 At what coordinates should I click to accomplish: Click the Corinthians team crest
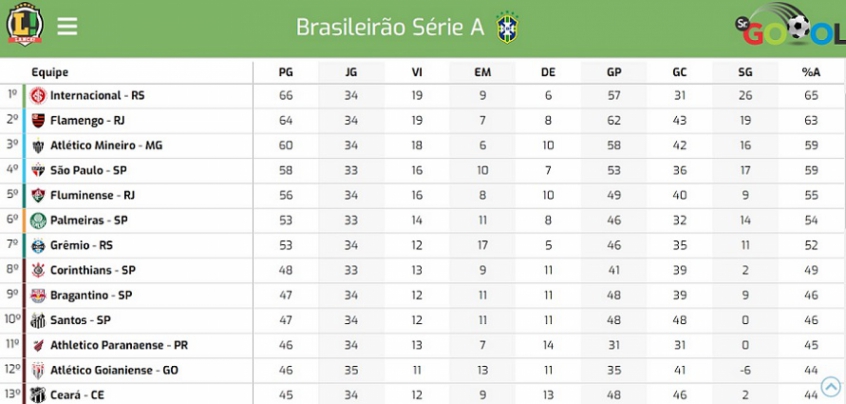pos(38,270)
